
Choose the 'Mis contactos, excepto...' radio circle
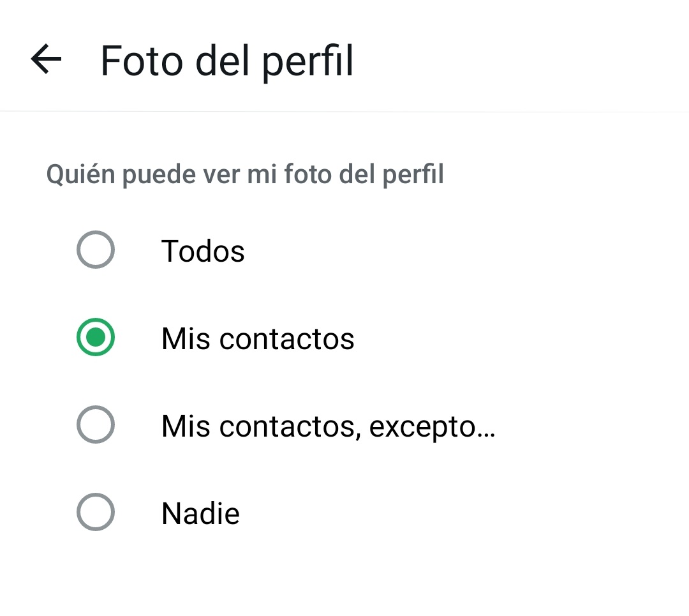[96, 424]
